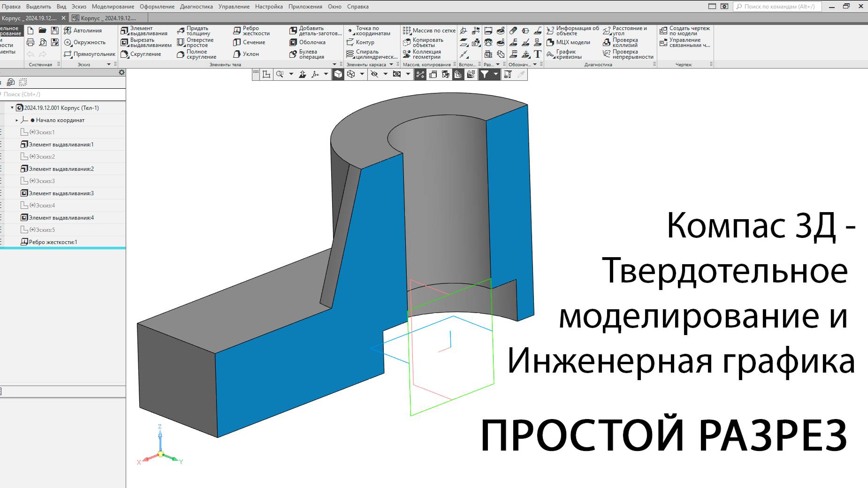Open a file with the folder icon

(43, 30)
